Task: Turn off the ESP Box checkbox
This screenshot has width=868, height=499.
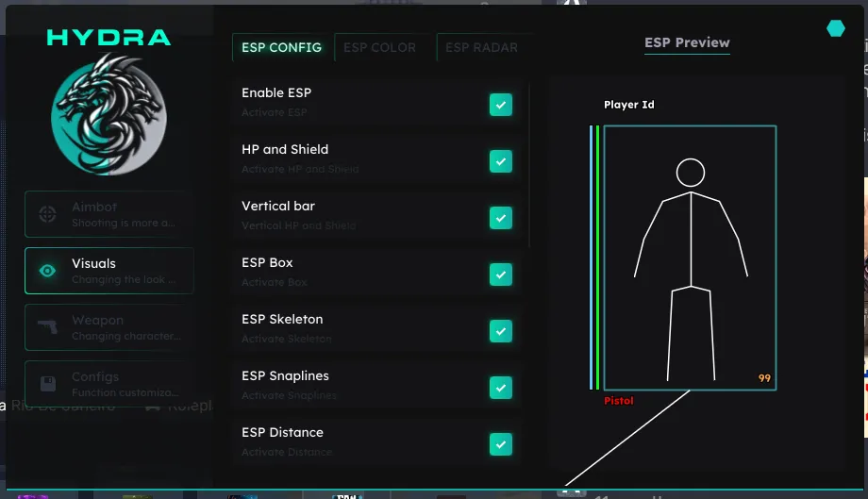Action: (500, 274)
